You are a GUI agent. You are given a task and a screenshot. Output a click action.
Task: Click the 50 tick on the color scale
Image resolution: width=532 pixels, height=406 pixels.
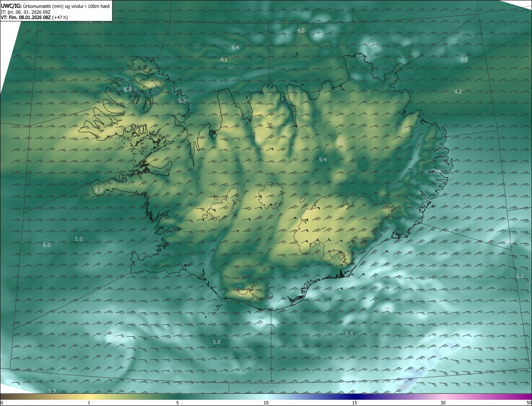(x=529, y=403)
